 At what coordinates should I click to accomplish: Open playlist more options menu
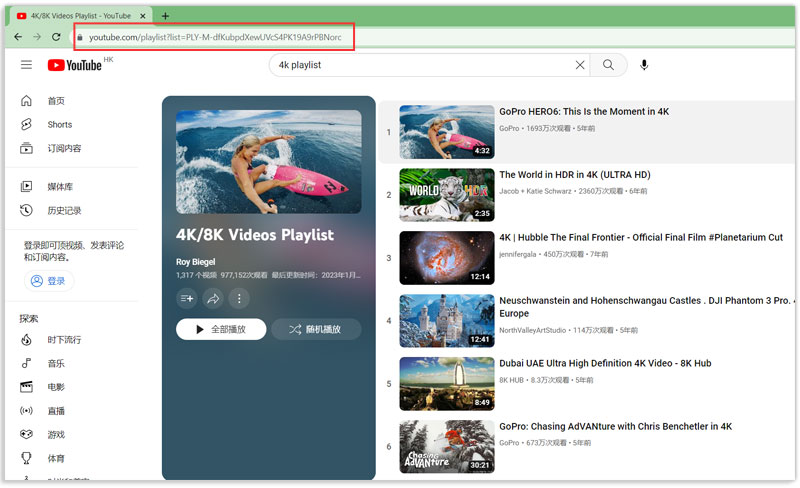(x=238, y=298)
